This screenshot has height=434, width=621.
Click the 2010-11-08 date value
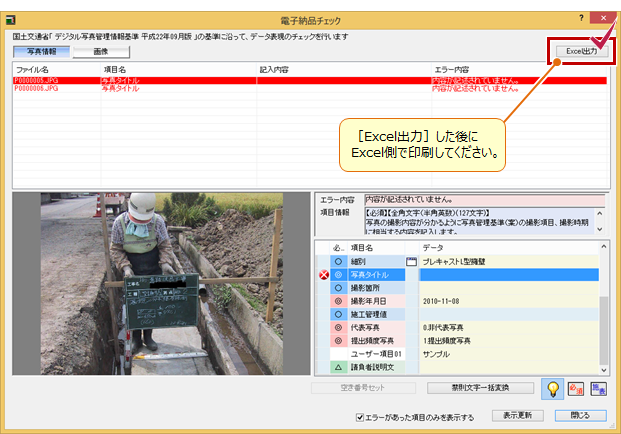tap(441, 301)
